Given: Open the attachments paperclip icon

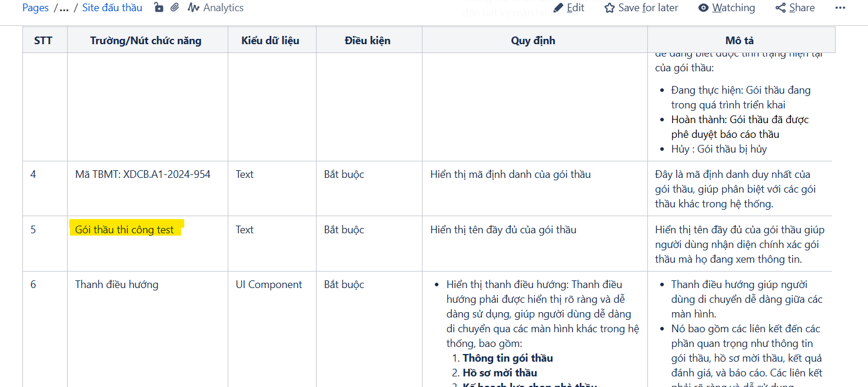Looking at the screenshot, I should (x=175, y=8).
